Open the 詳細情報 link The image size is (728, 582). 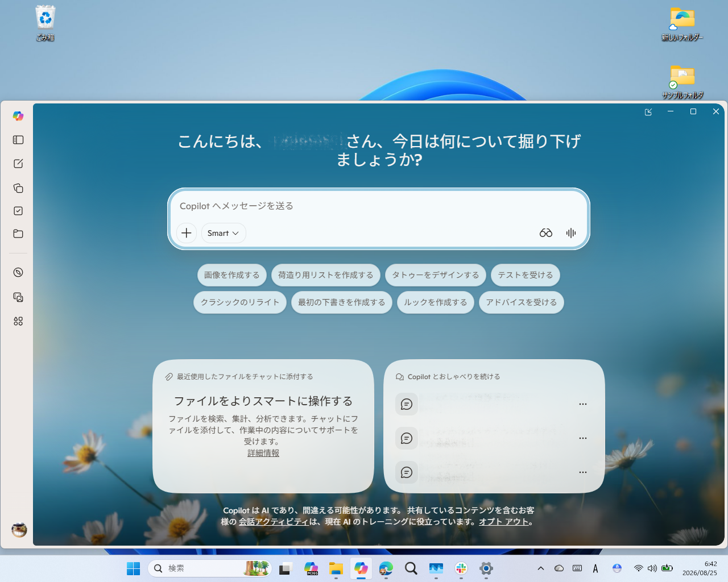(x=263, y=453)
